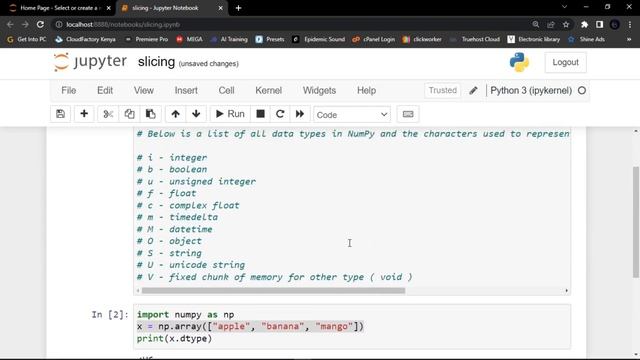Open the browser zoom magnifier icon
This screenshot has height=360, width=640.
click(536, 24)
